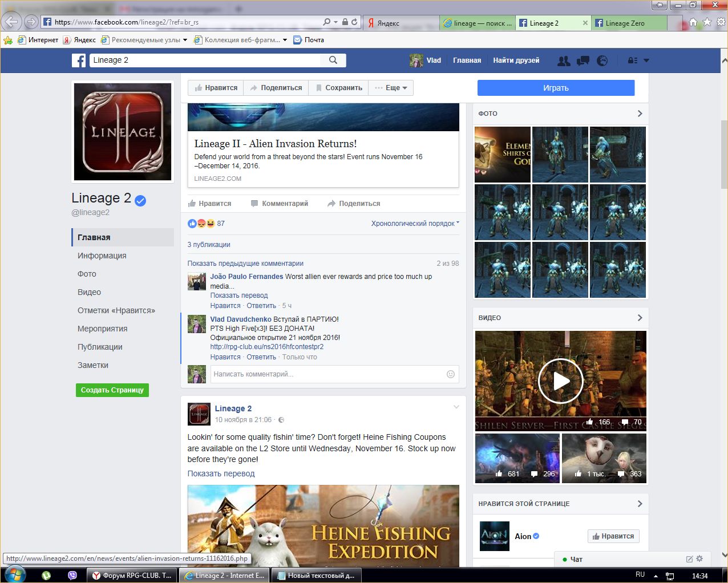Click the Facebook logo icon in header

pyautogui.click(x=79, y=60)
